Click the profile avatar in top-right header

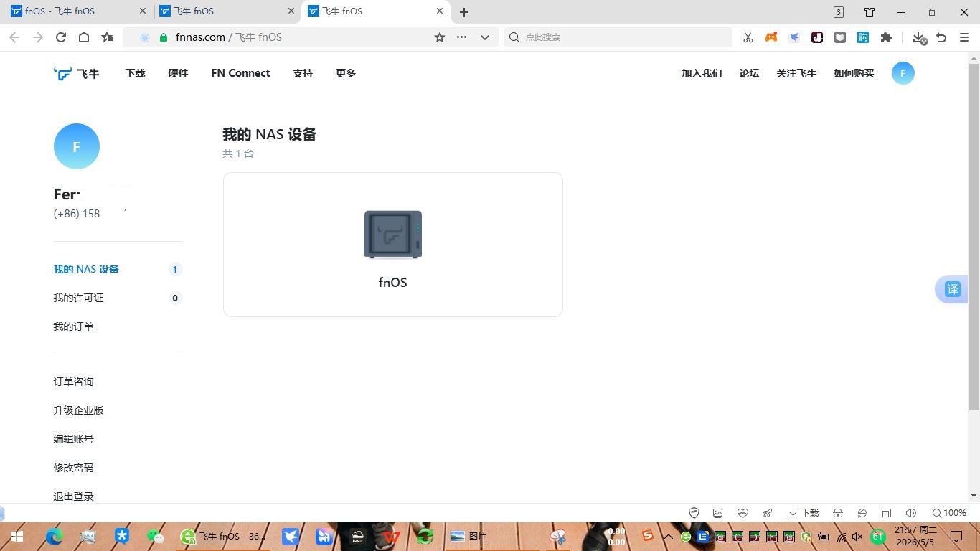(903, 73)
